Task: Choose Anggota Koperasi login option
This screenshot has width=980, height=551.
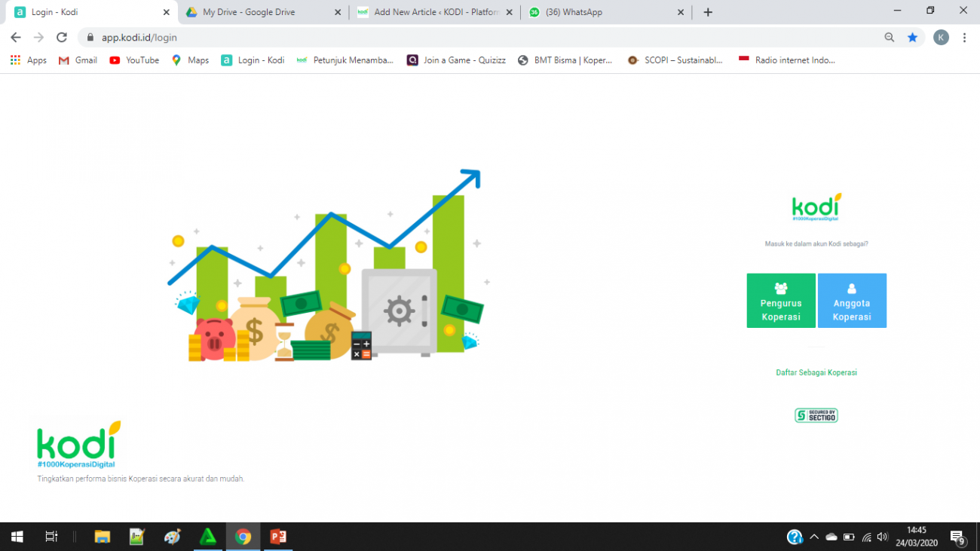Action: click(852, 301)
